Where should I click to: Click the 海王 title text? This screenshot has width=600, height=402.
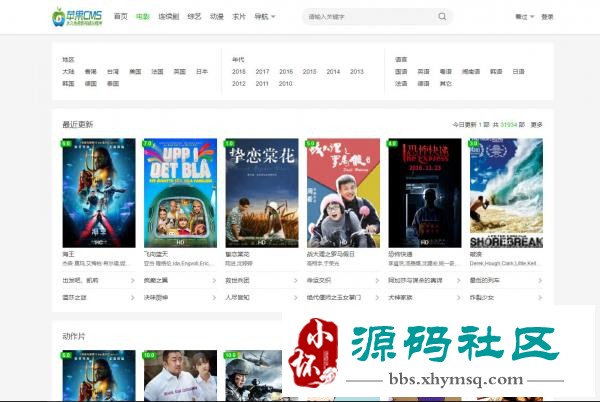(68, 254)
